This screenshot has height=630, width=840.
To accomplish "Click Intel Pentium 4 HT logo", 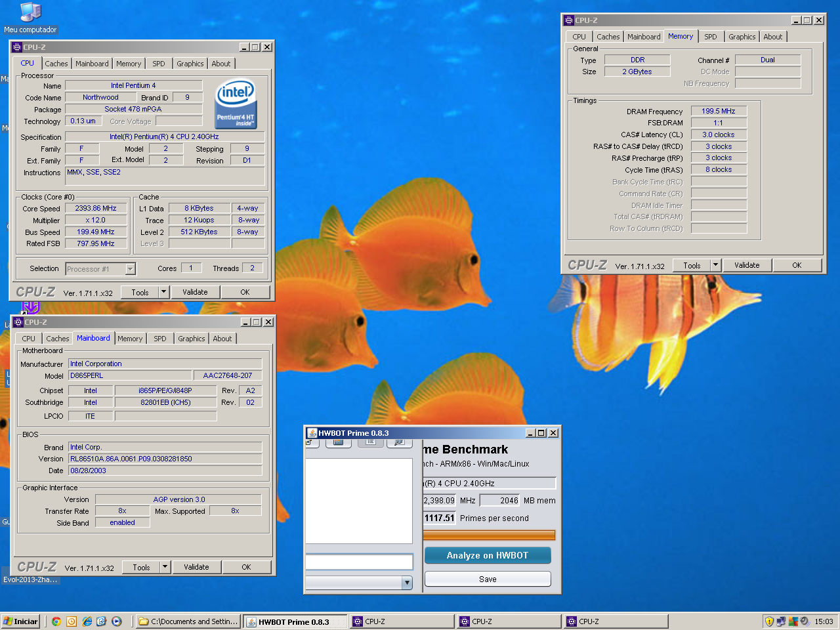I will (236, 104).
